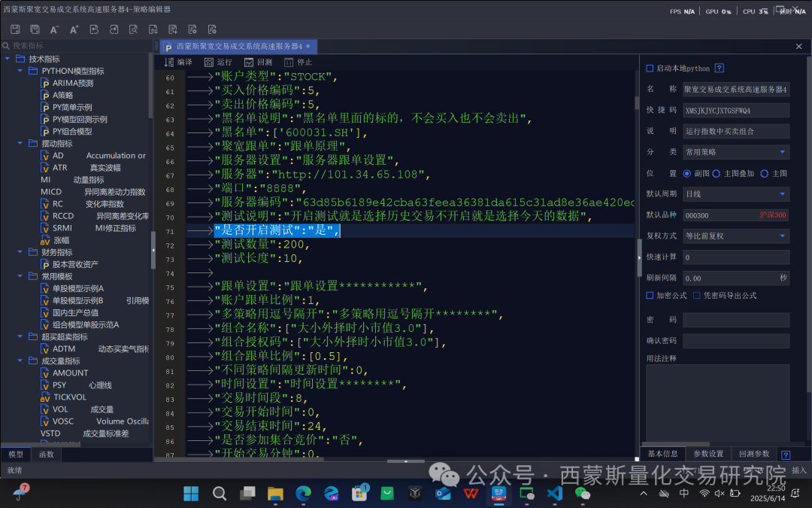Select the ATR 真实波幅 indicator
The image size is (812, 508).
click(x=80, y=167)
